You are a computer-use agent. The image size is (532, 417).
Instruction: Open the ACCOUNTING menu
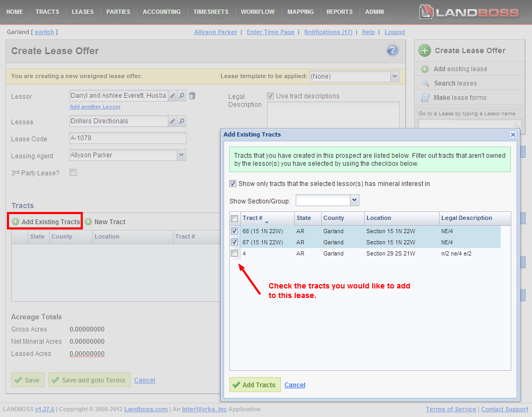pos(161,12)
